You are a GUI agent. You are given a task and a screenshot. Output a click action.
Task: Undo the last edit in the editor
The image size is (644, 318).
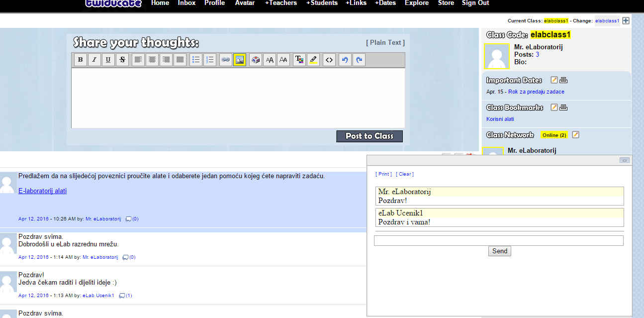point(344,60)
